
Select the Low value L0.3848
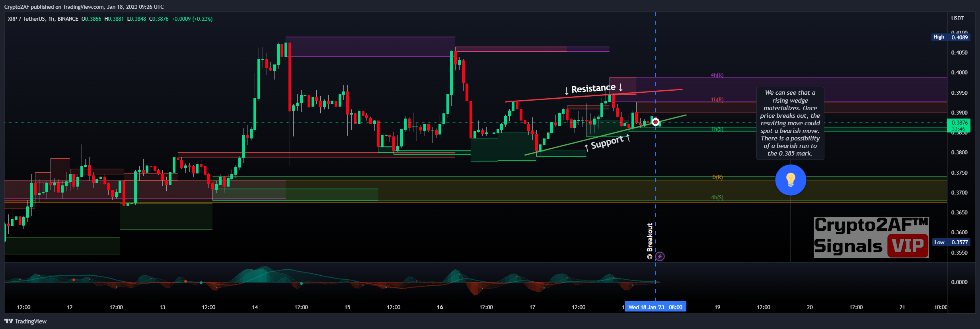(136, 19)
